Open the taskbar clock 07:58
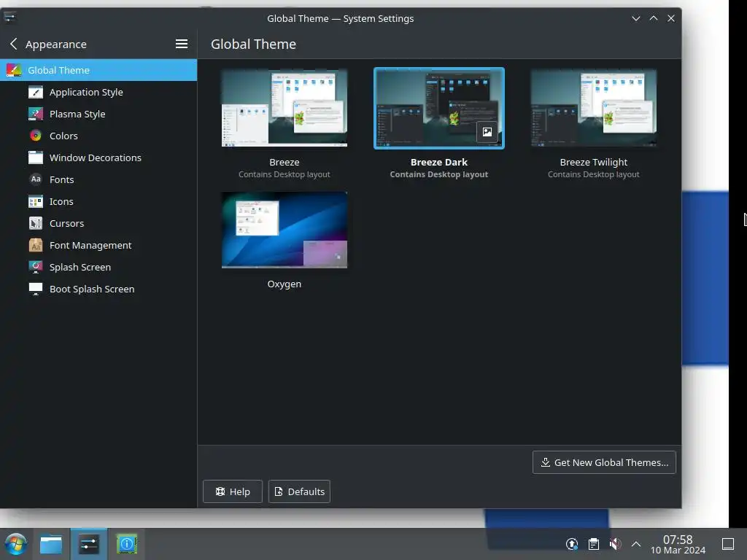 pyautogui.click(x=678, y=539)
